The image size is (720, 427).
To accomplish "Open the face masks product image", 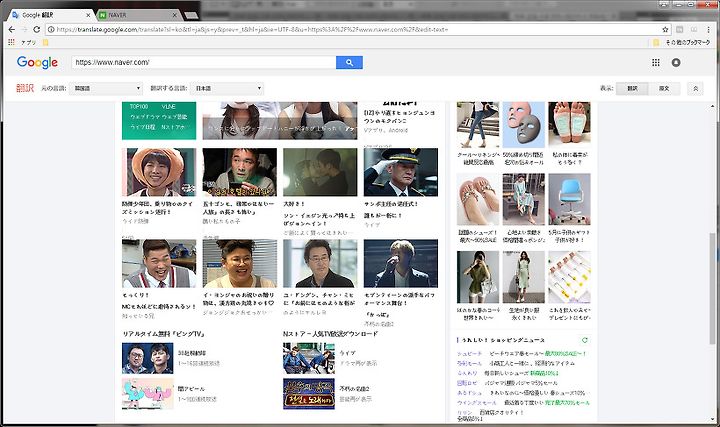I will point(523,124).
